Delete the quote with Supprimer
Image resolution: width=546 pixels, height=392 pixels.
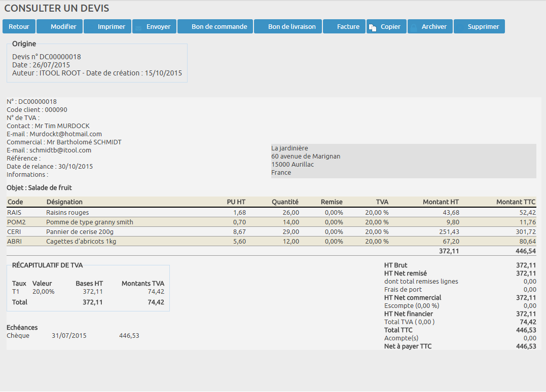479,27
